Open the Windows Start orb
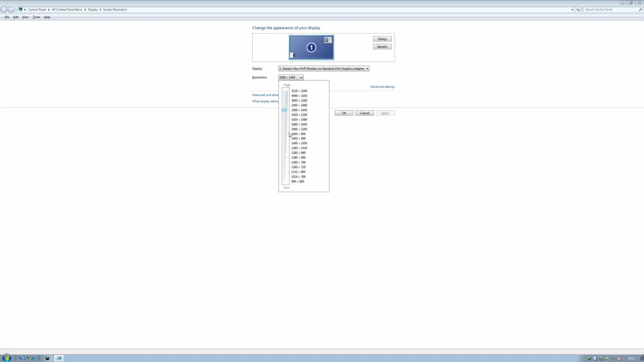This screenshot has height=362, width=644. (x=7, y=358)
